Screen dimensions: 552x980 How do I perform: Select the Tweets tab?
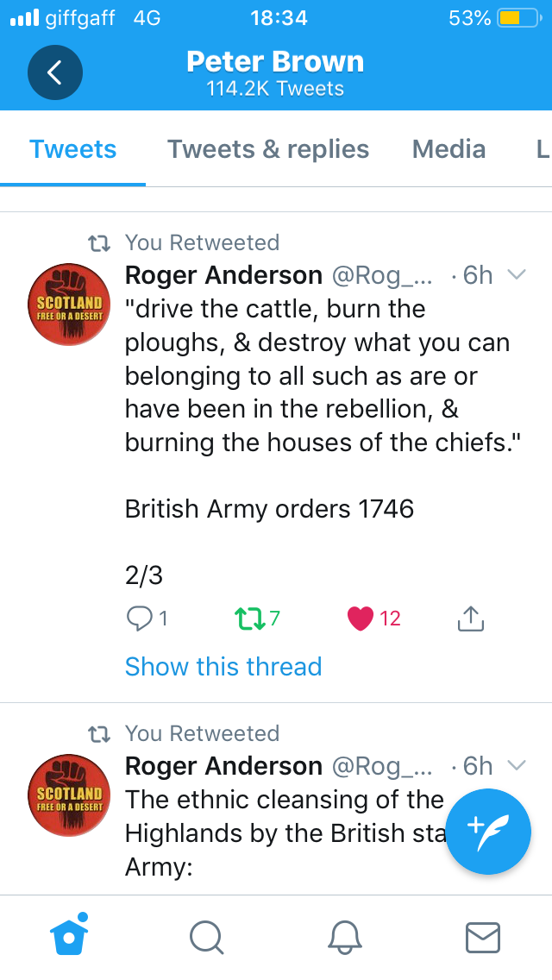(x=73, y=149)
